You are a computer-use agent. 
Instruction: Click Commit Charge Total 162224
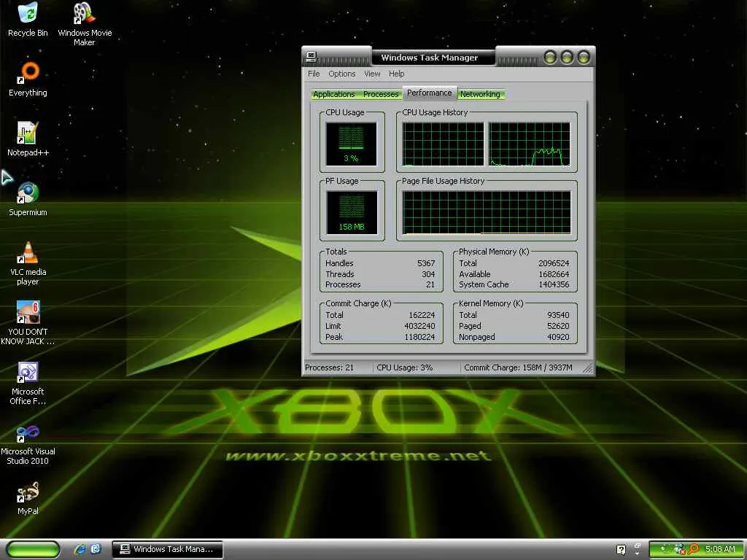pyautogui.click(x=422, y=315)
